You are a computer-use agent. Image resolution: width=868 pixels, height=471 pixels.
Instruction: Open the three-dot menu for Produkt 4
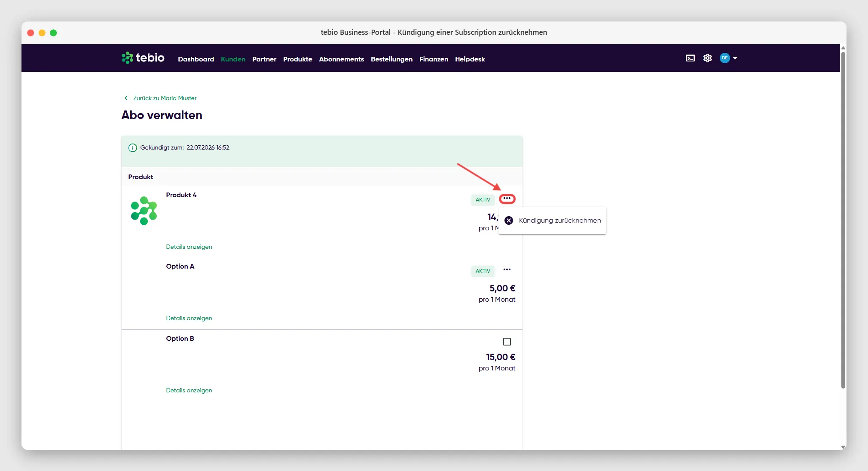tap(507, 199)
